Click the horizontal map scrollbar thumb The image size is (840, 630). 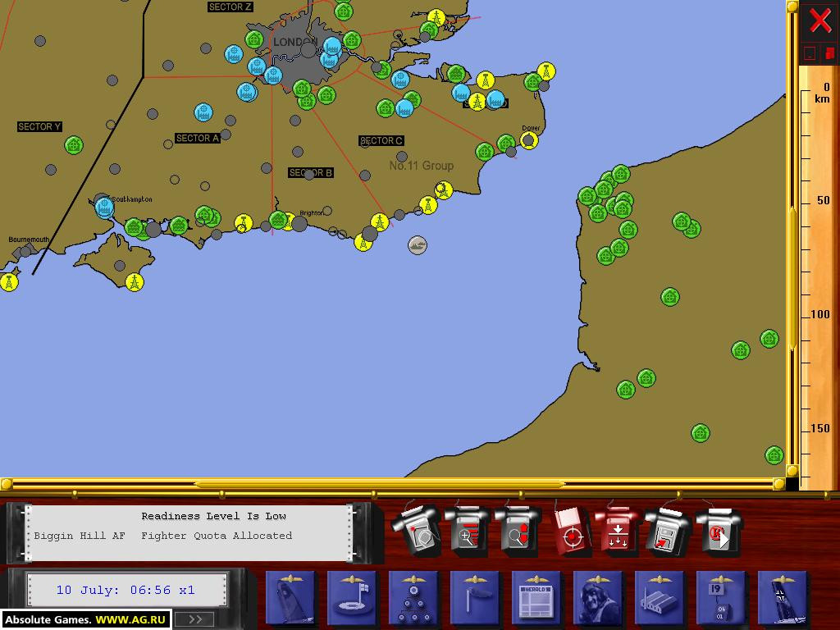379,484
